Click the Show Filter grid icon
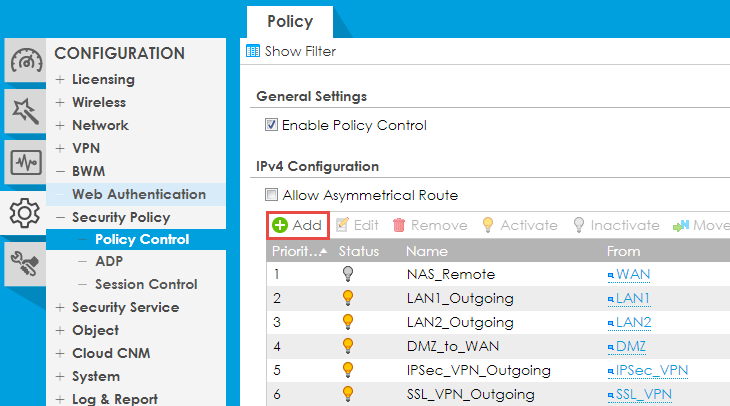Viewport: 730px width, 406px height. coord(254,51)
